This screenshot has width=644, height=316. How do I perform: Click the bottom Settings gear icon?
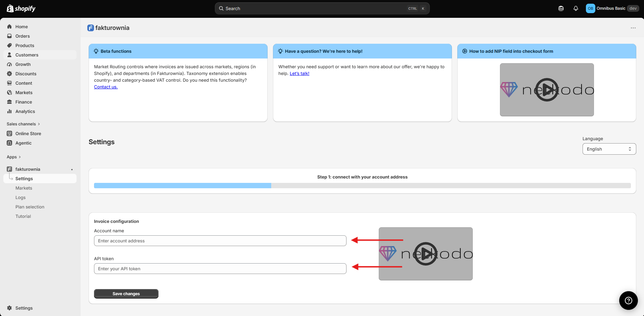[9, 308]
